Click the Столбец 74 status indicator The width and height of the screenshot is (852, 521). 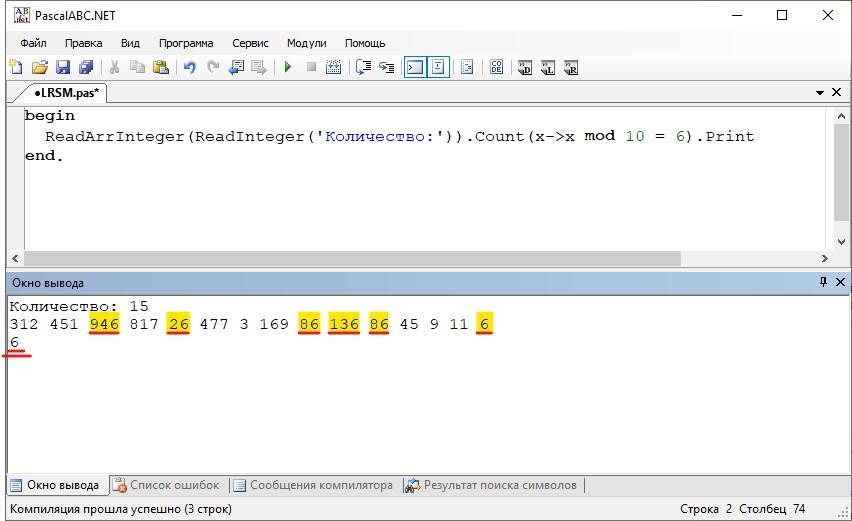tap(772, 509)
